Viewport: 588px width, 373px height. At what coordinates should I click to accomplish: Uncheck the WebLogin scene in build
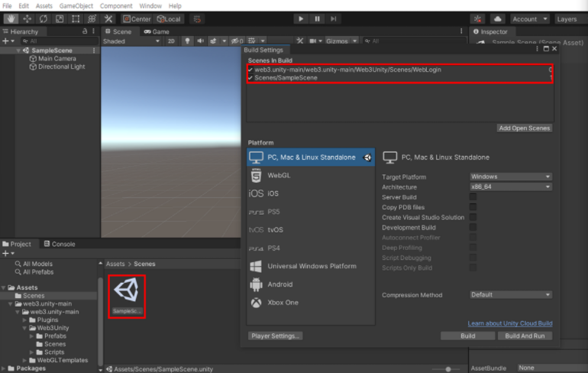[x=250, y=70]
